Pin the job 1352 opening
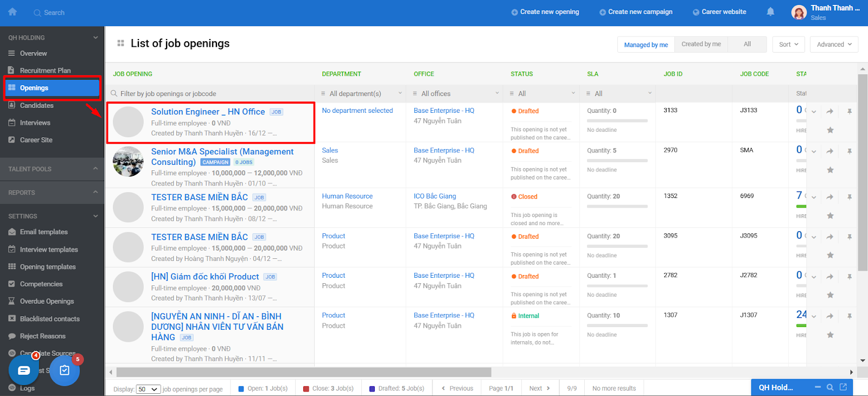 [x=850, y=197]
